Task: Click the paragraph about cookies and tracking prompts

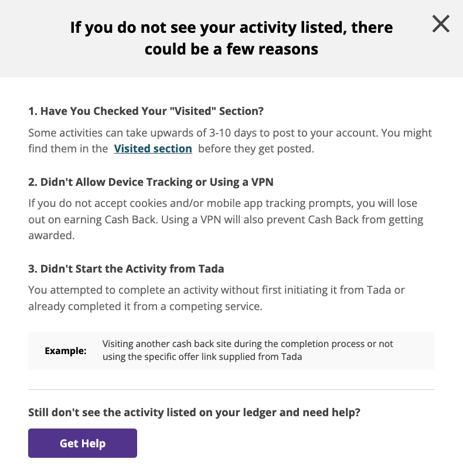Action: click(226, 219)
